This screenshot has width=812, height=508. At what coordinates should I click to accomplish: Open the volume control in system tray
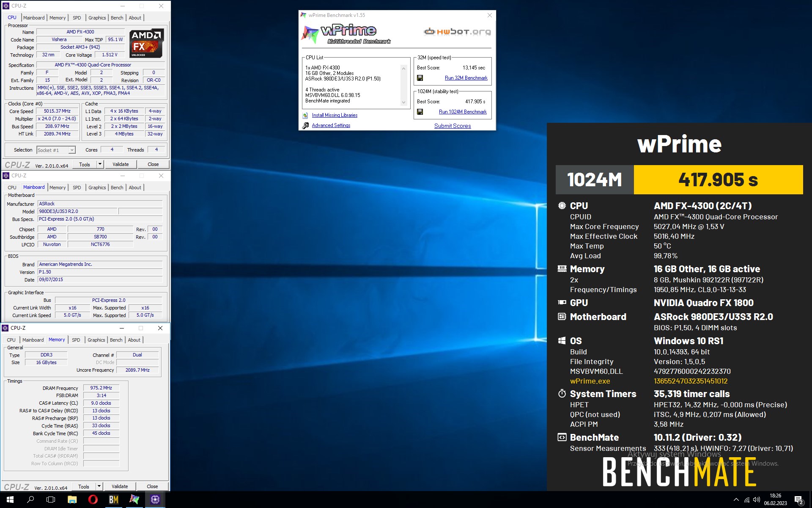(757, 500)
